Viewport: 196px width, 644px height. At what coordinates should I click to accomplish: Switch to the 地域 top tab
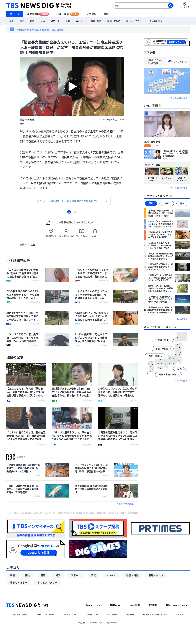[106, 14]
